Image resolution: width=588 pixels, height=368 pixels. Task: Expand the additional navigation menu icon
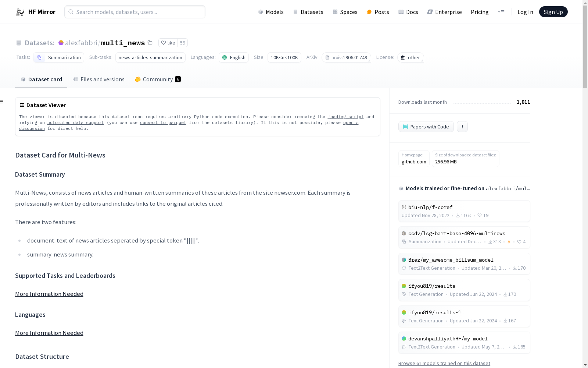501,12
